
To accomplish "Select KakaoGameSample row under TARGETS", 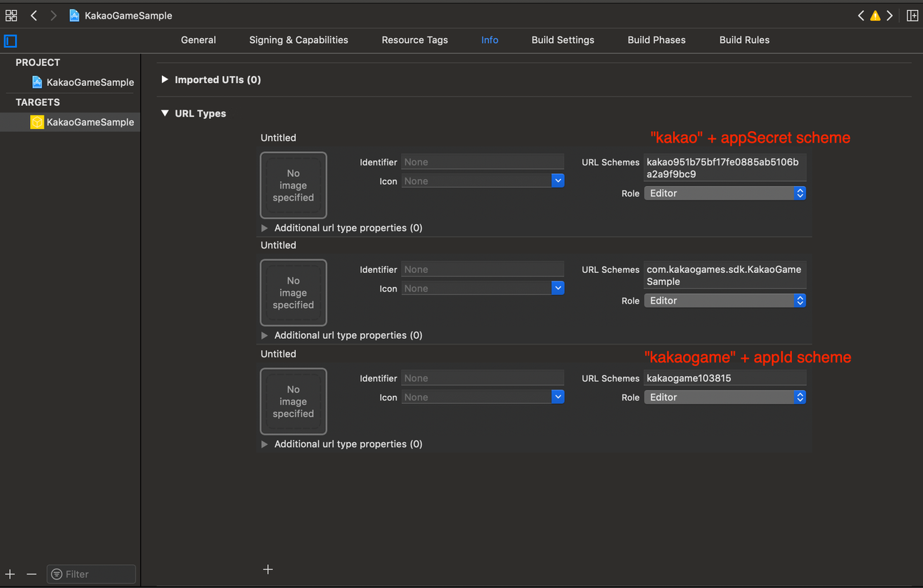I will point(70,122).
